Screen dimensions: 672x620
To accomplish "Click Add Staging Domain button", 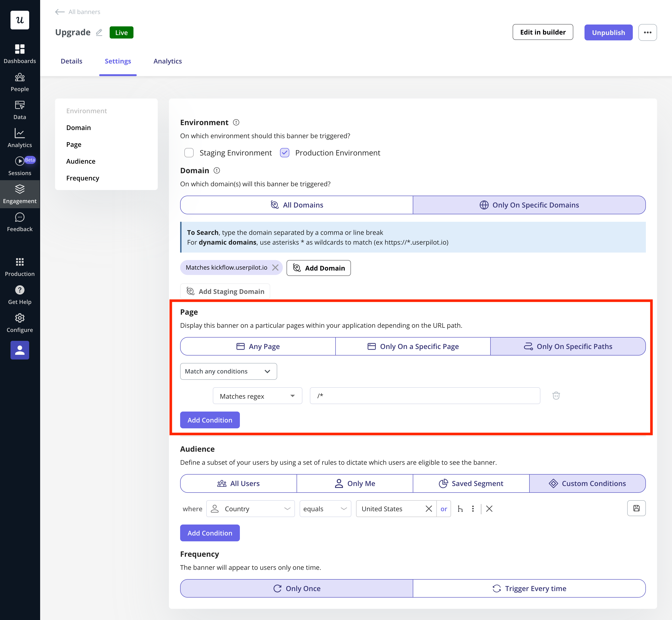I will tap(225, 291).
